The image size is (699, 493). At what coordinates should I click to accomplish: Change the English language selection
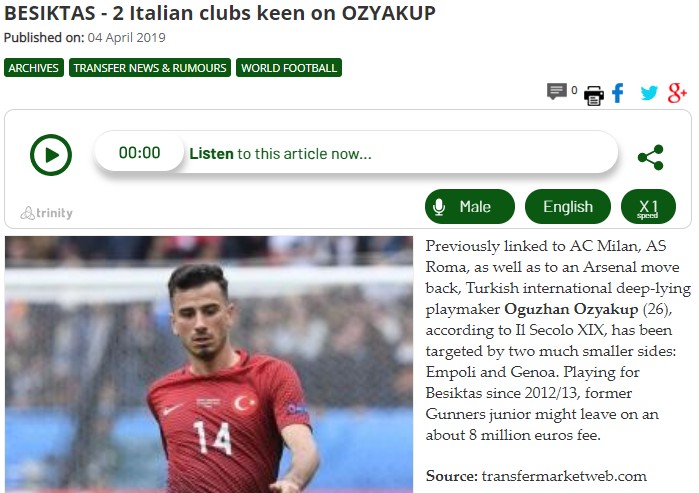[567, 206]
